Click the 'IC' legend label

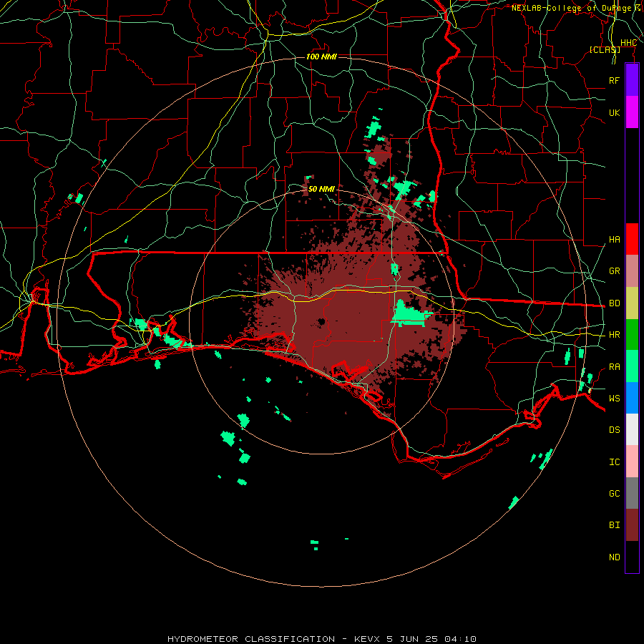pyautogui.click(x=614, y=462)
